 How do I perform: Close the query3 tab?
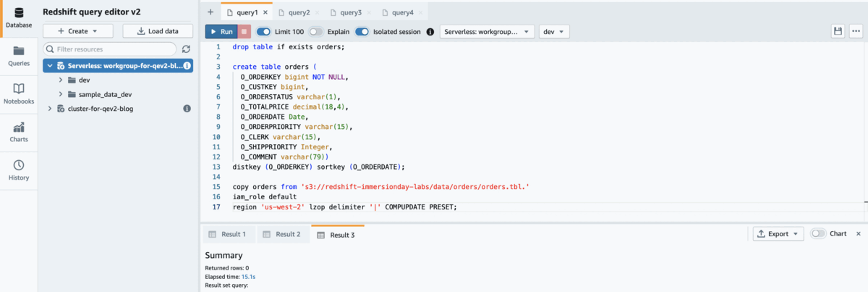point(368,13)
